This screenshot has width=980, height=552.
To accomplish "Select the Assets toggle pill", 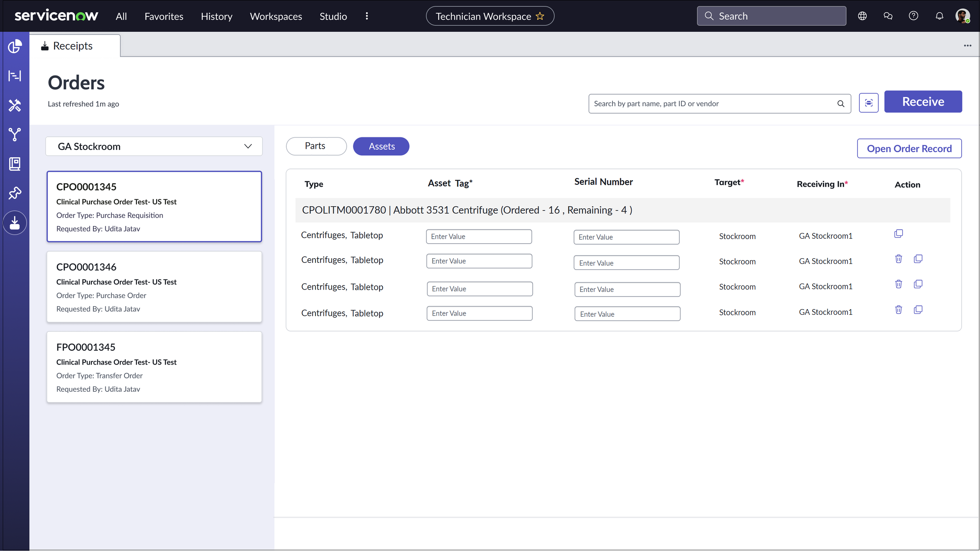I will tap(381, 146).
